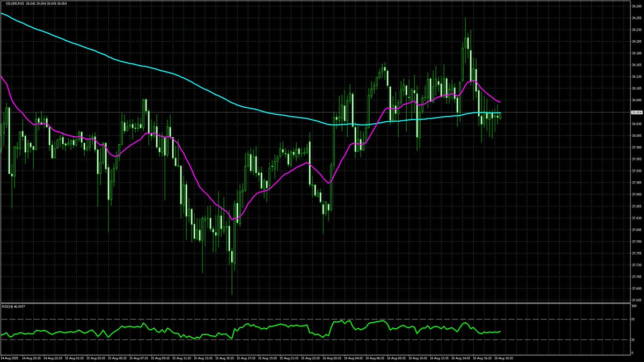
Task: Click the 38.030 price scale label
Action: click(636, 124)
